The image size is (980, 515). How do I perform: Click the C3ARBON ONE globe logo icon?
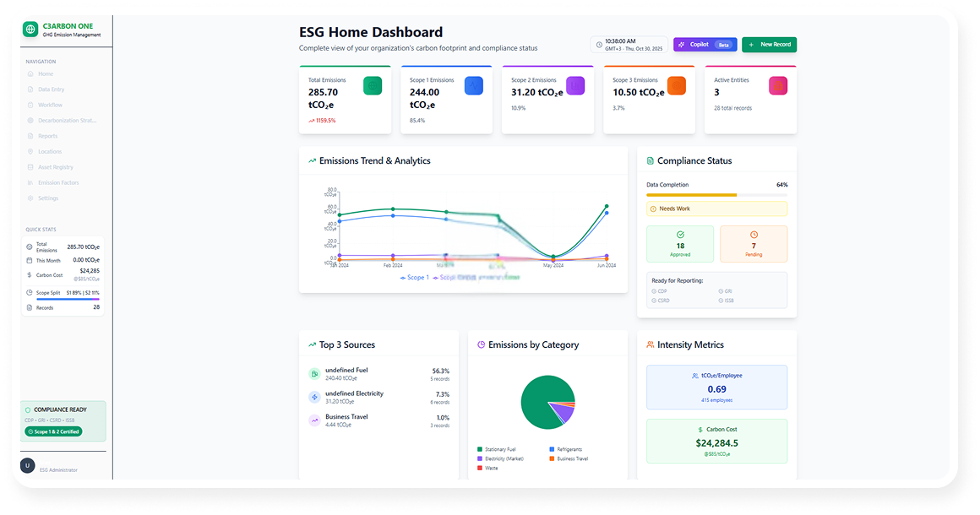tap(31, 30)
